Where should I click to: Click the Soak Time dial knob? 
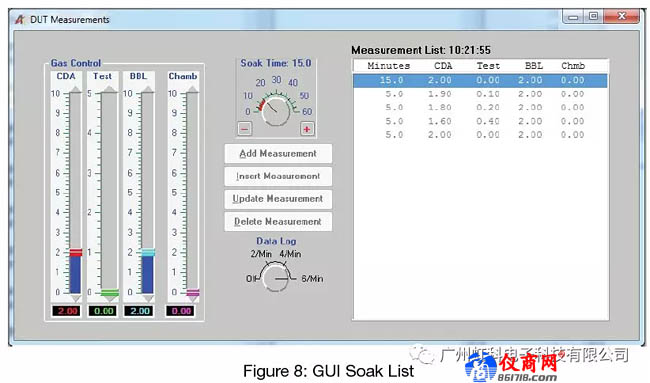coord(276,111)
